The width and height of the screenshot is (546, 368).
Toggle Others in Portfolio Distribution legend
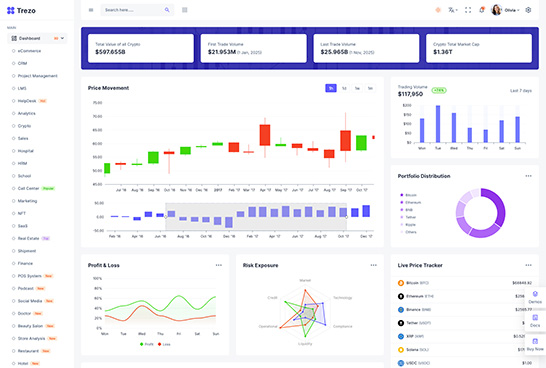pos(408,232)
